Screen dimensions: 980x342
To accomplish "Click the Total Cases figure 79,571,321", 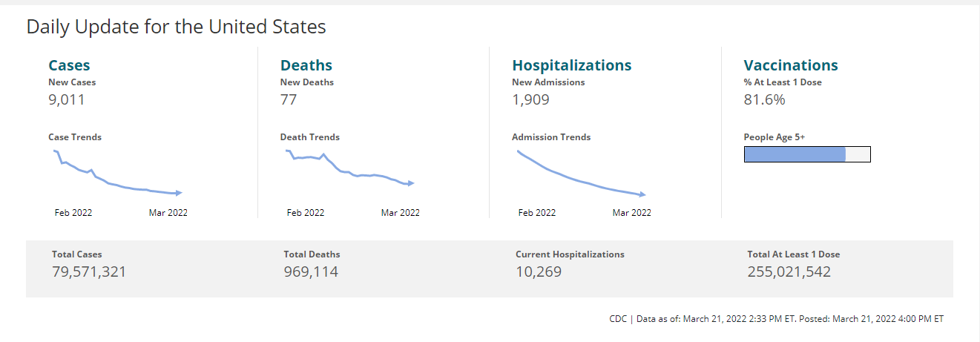I will 89,272.
